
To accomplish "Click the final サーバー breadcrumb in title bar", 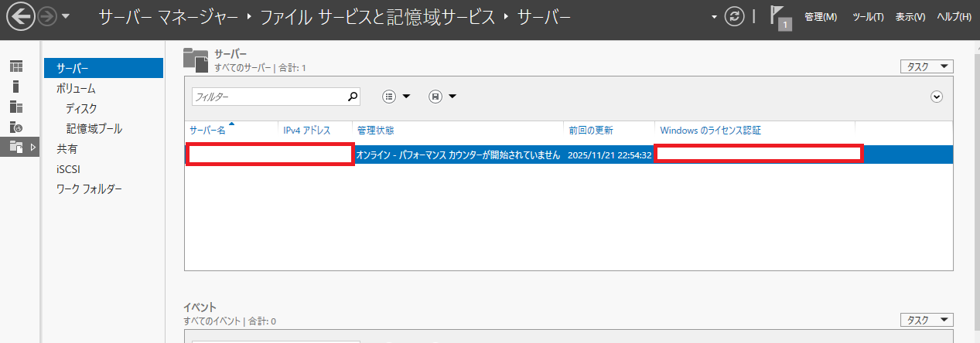I will coord(544,17).
